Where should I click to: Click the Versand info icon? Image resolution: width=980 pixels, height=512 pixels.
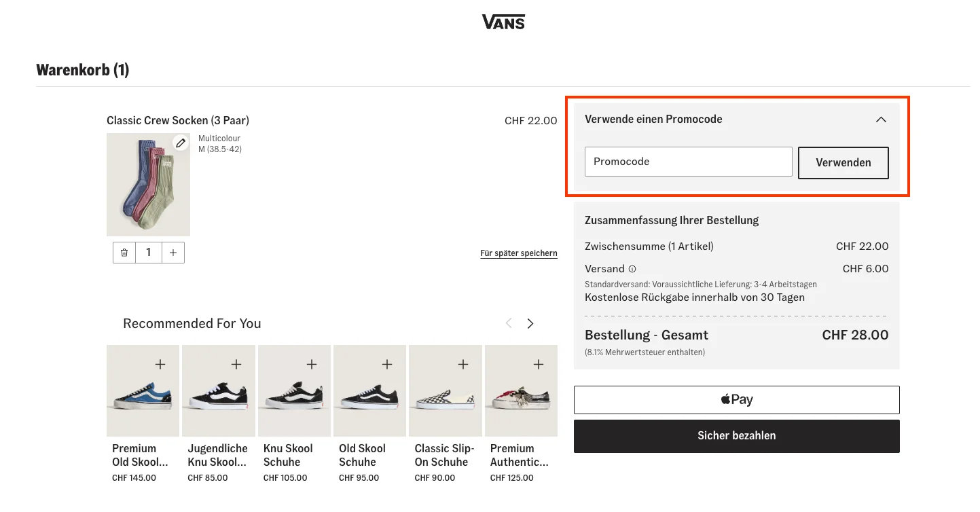(632, 269)
